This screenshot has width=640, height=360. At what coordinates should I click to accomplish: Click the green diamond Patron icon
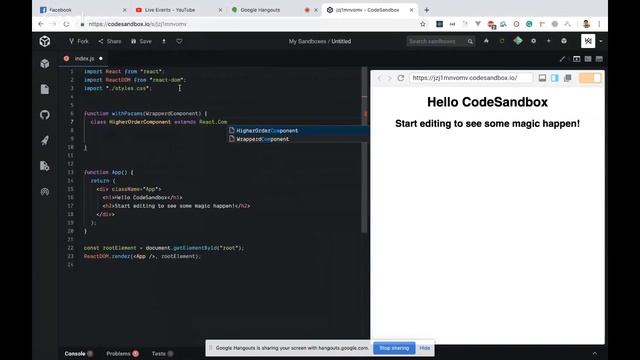click(518, 40)
